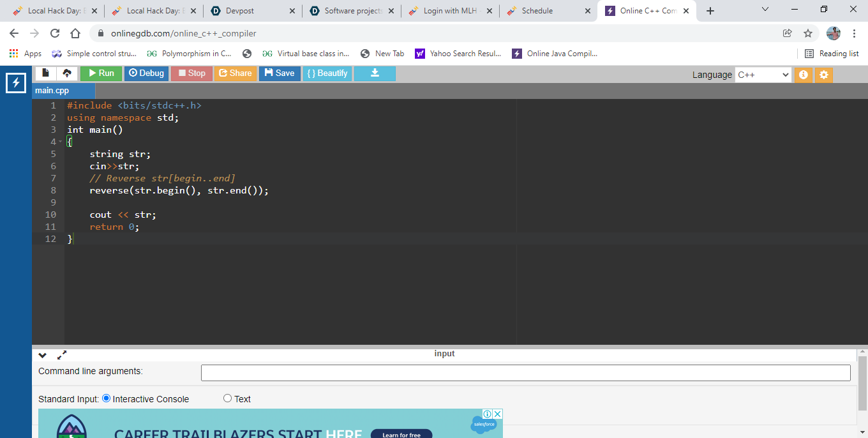The height and width of the screenshot is (438, 868).
Task: Open a project with the upload icon
Action: (68, 73)
